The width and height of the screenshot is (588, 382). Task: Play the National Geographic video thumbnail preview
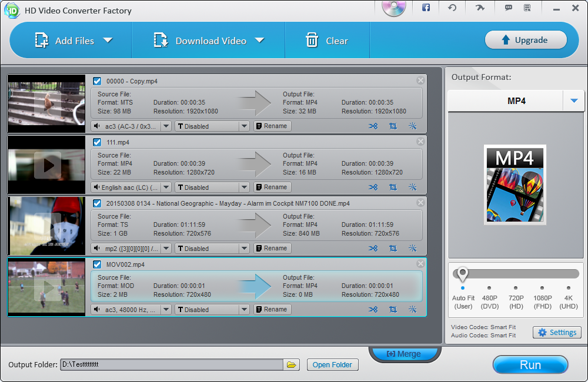[48, 226]
